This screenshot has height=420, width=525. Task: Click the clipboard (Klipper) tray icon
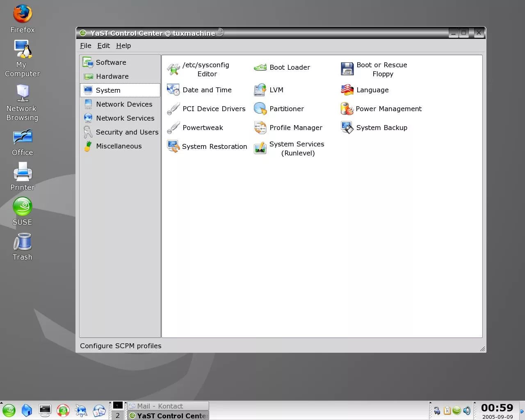[x=447, y=411]
